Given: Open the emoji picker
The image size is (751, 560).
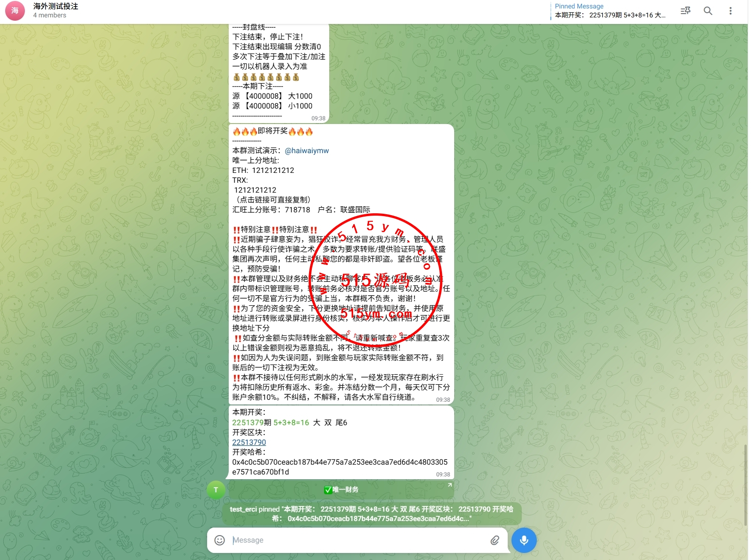Looking at the screenshot, I should (x=220, y=540).
